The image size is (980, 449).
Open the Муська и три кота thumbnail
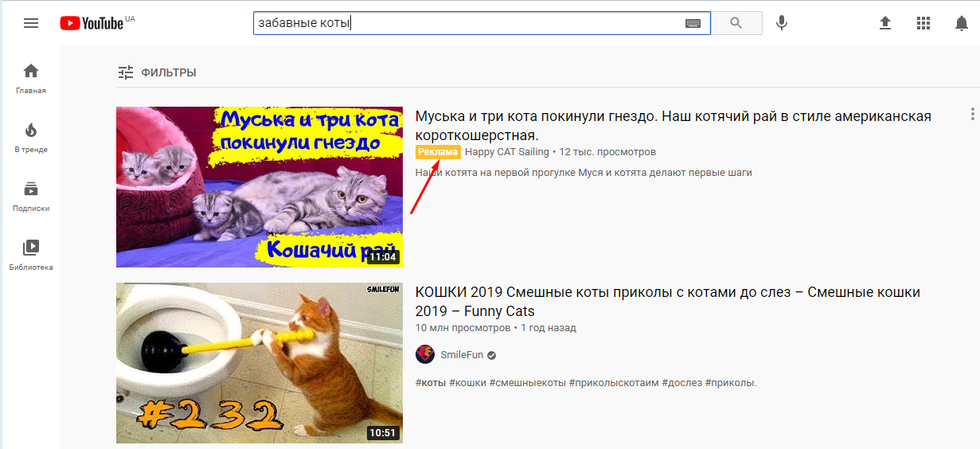coord(260,187)
